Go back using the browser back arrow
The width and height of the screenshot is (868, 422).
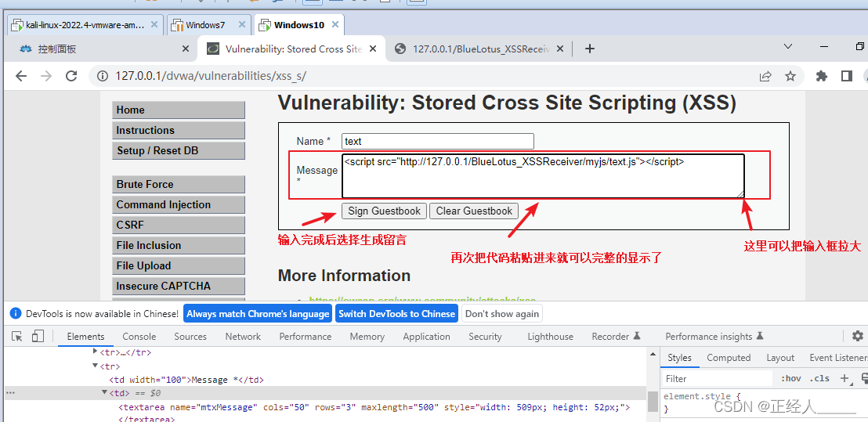[x=21, y=76]
